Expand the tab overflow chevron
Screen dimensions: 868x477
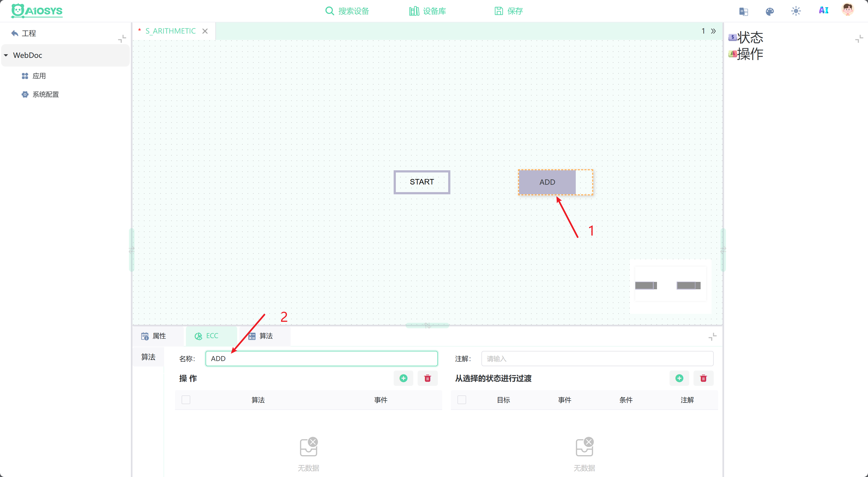pyautogui.click(x=713, y=31)
